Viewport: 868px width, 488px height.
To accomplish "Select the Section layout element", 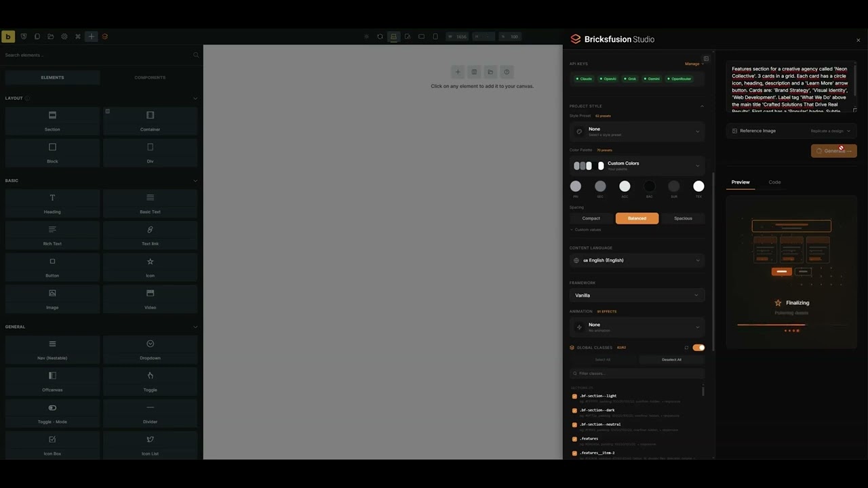I will pos(52,121).
